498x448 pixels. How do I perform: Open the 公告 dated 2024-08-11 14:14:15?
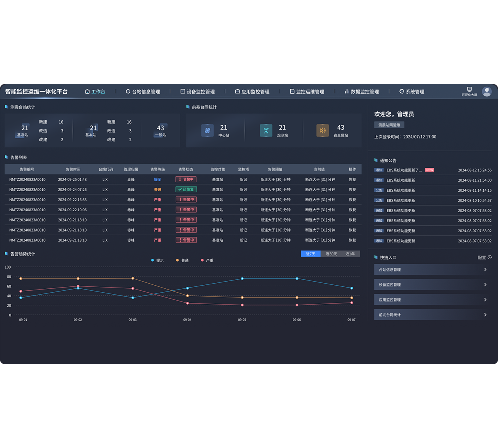coord(433,190)
